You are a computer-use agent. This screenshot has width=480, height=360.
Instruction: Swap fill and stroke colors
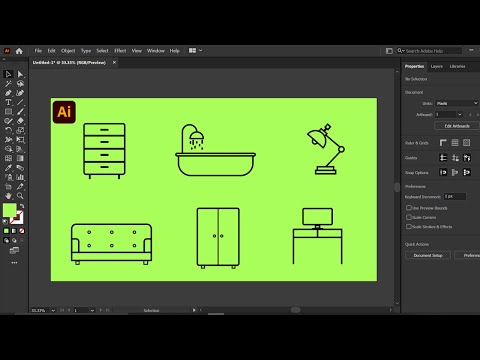pos(22,206)
